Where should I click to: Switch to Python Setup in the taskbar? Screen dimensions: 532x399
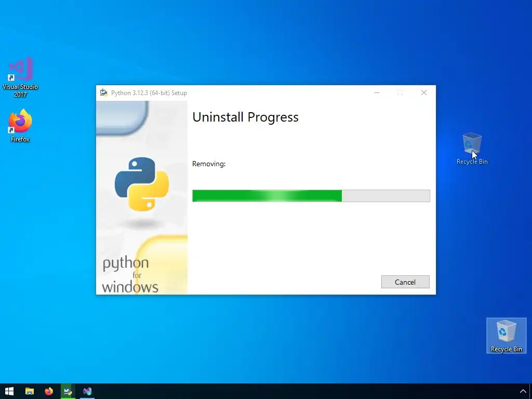[68, 391]
